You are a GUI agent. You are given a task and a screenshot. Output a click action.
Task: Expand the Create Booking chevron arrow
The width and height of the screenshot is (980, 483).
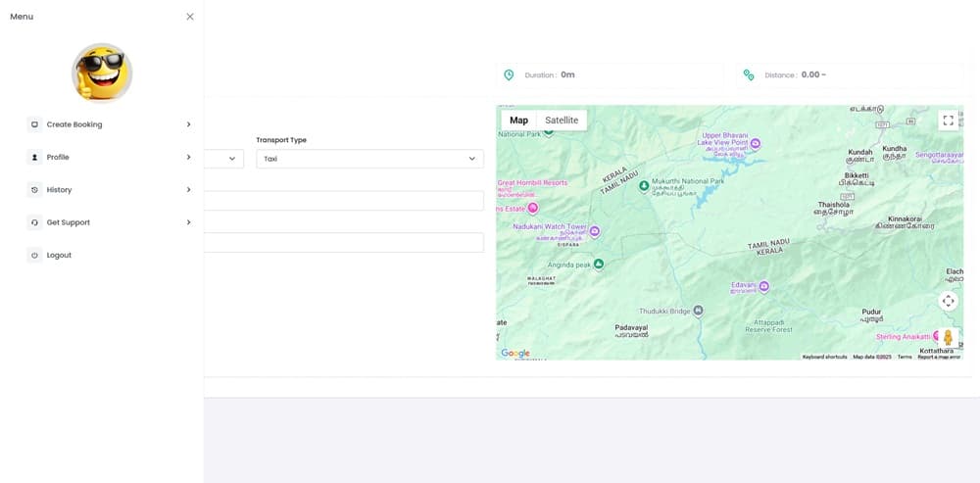[x=188, y=124]
